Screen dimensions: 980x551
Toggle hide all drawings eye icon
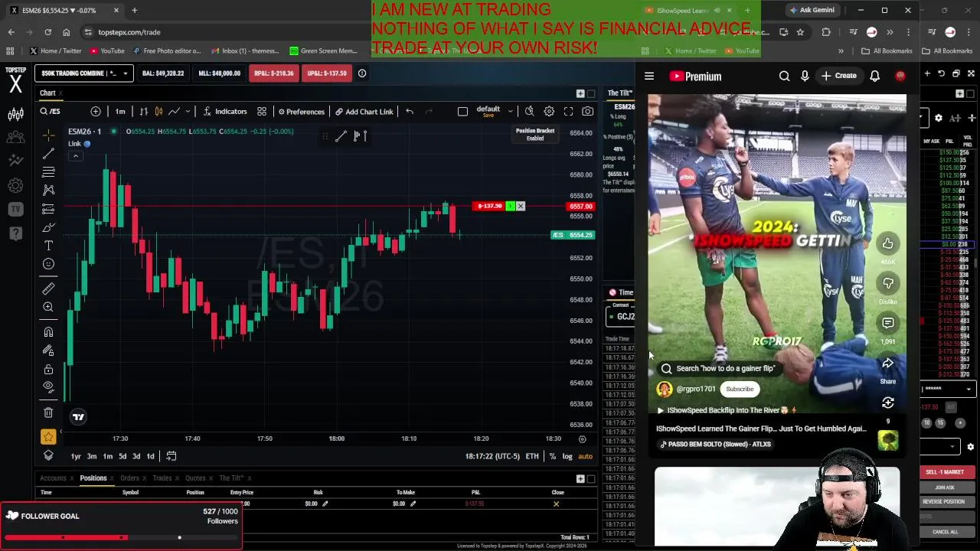[48, 387]
